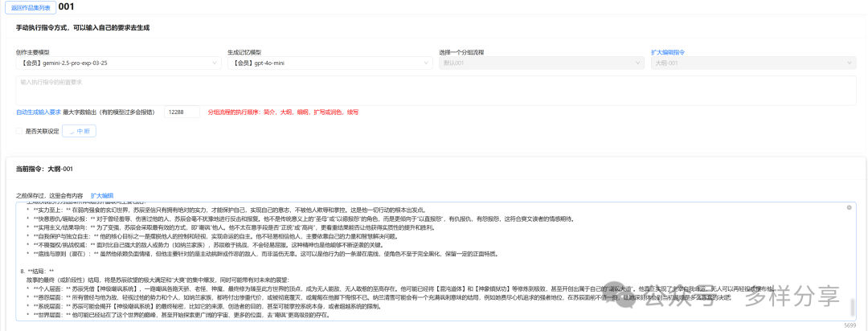Open the 选择一个分组流程 dropdown showing 默认001
Viewport: 868px width, 331px height.
tap(542, 63)
